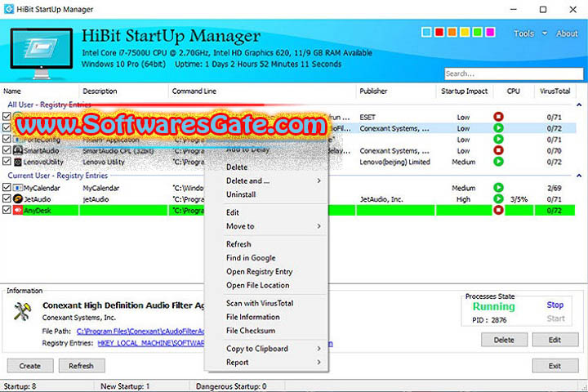
Task: Click Edit button in Information panel
Action: [555, 340]
